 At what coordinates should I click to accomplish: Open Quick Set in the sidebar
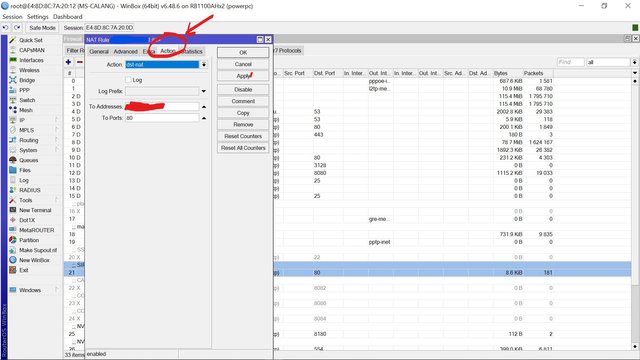(31, 40)
